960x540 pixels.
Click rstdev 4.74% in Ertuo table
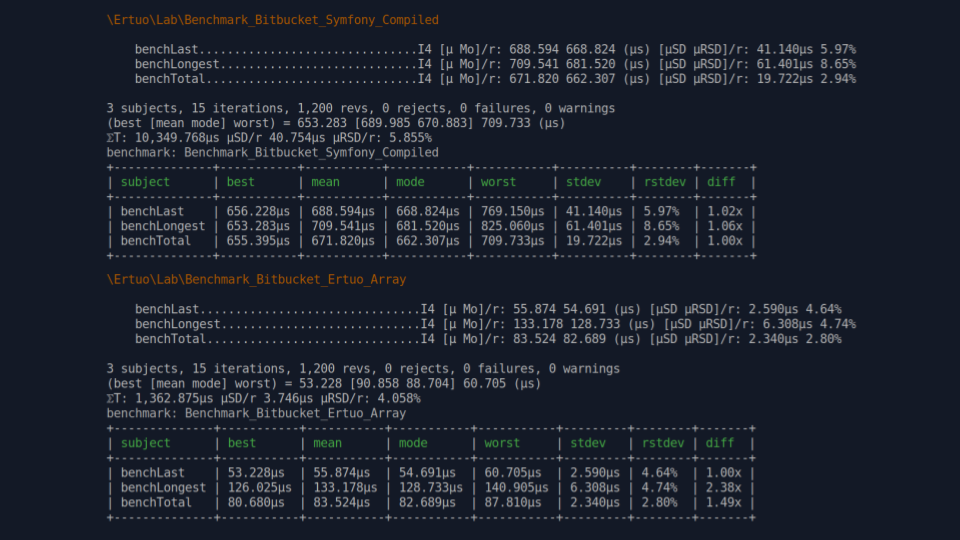tap(659, 487)
